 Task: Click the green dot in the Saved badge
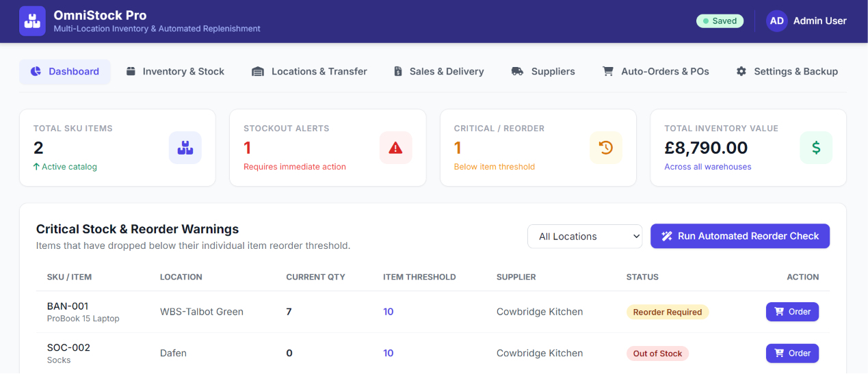click(x=705, y=21)
